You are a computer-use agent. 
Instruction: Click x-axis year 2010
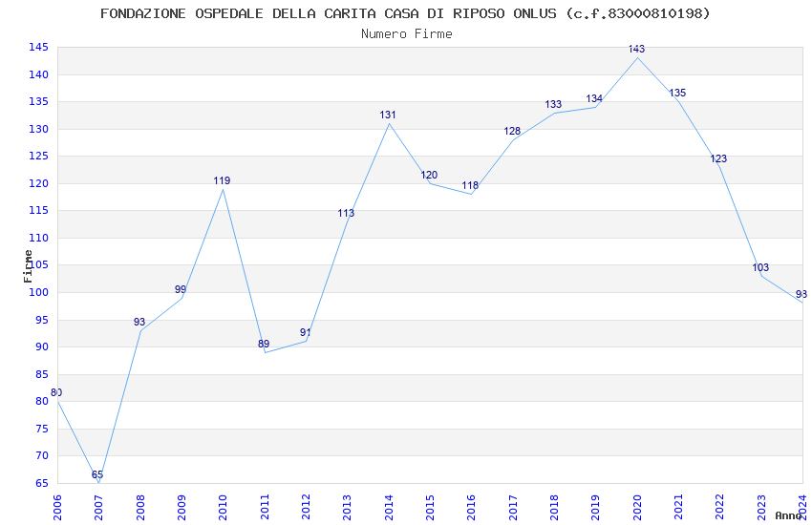pos(223,507)
